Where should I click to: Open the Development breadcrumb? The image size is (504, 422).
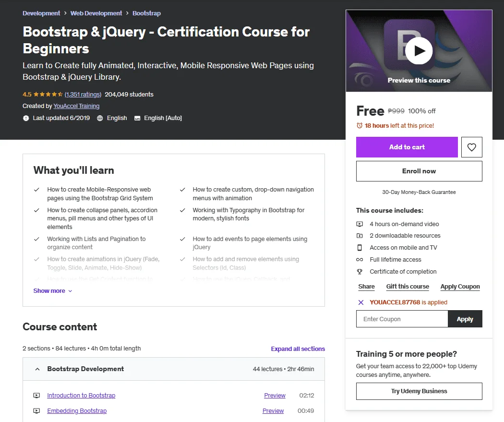click(x=41, y=13)
